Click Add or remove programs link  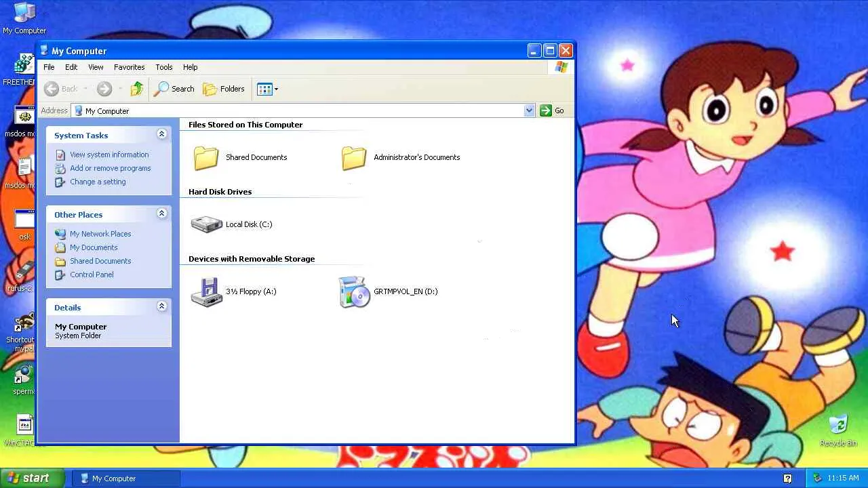111,168
